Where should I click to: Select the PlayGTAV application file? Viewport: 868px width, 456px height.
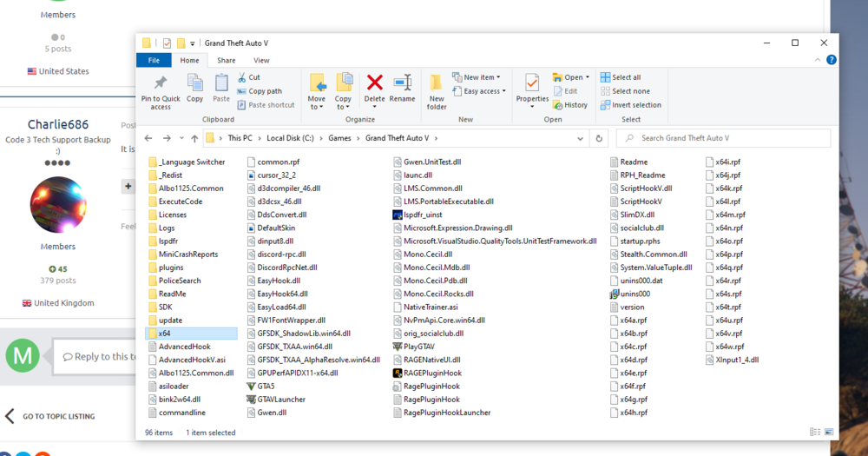[x=413, y=347]
